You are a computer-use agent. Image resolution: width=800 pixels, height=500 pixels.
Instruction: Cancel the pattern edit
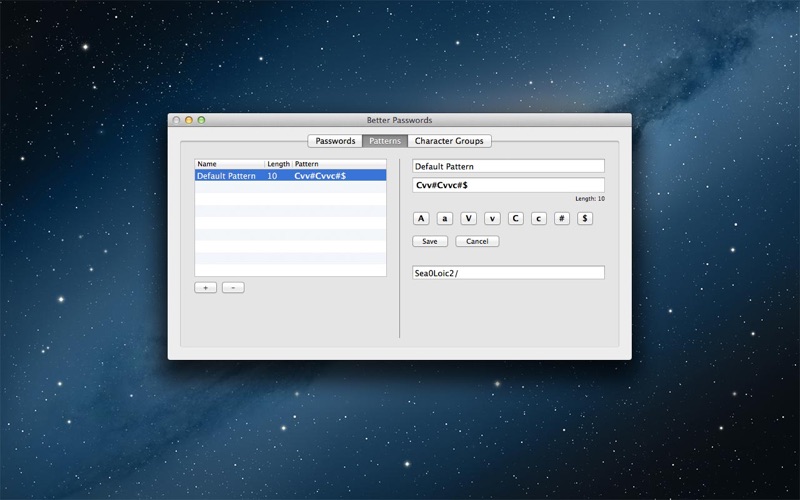pyautogui.click(x=477, y=241)
